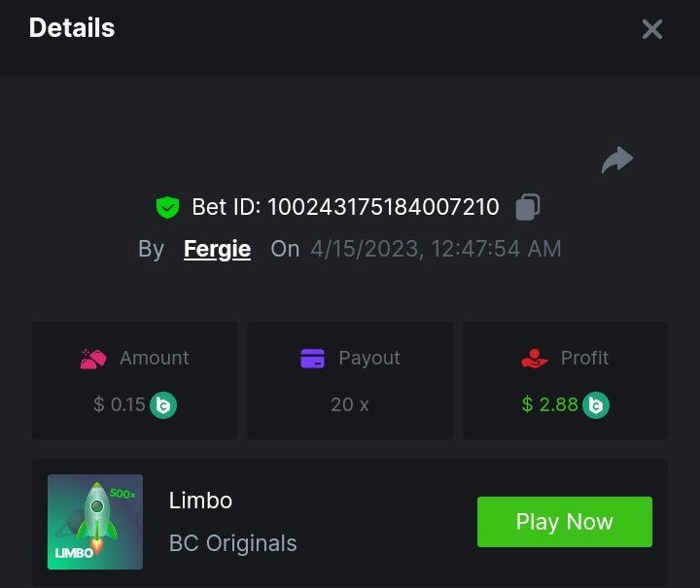Click the currency coin beside $ 0.15
Image resolution: width=700 pixels, height=588 pixels.
click(x=163, y=404)
